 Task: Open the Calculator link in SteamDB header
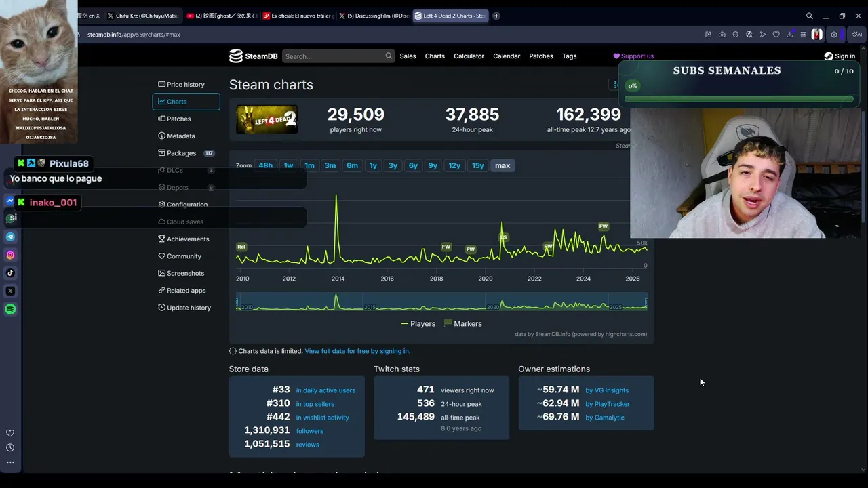469,56
